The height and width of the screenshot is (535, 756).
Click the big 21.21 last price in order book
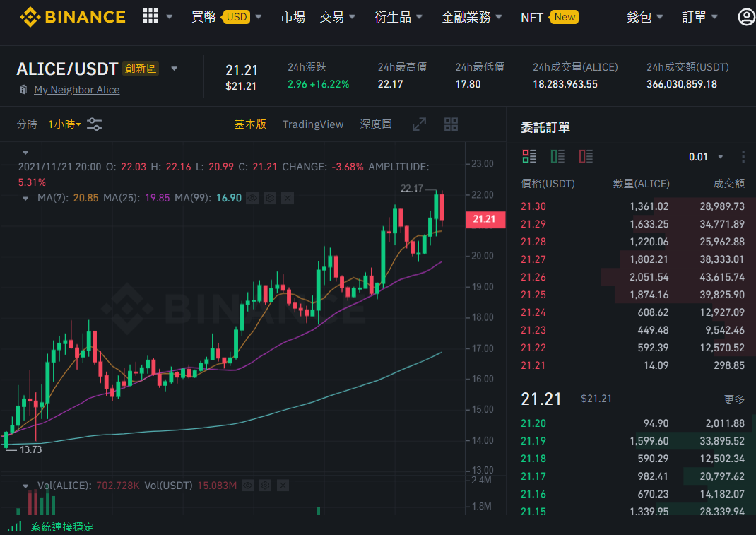coord(541,399)
